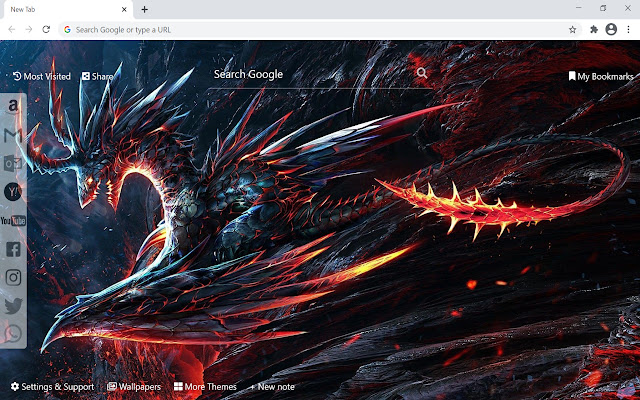Open a new browser tab
The image size is (640, 400).
(x=144, y=9)
